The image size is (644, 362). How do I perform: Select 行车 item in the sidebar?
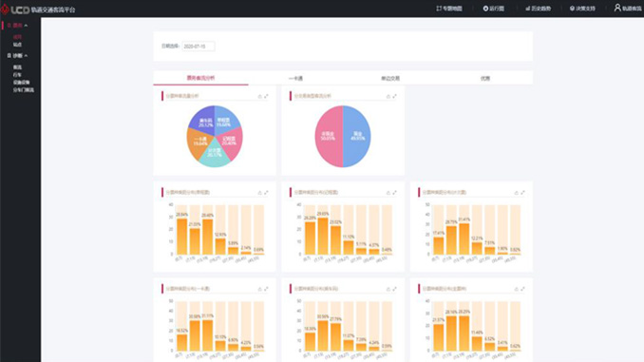[17, 75]
